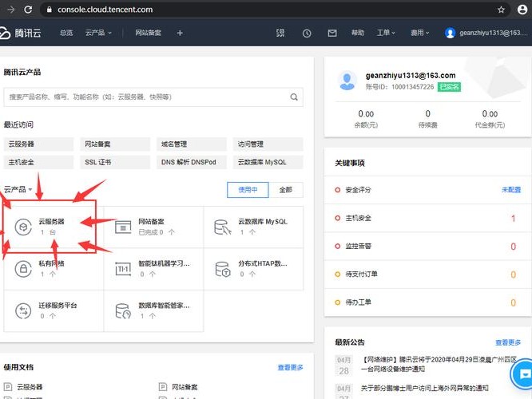Expand the 工单 dropdown

[386, 33]
